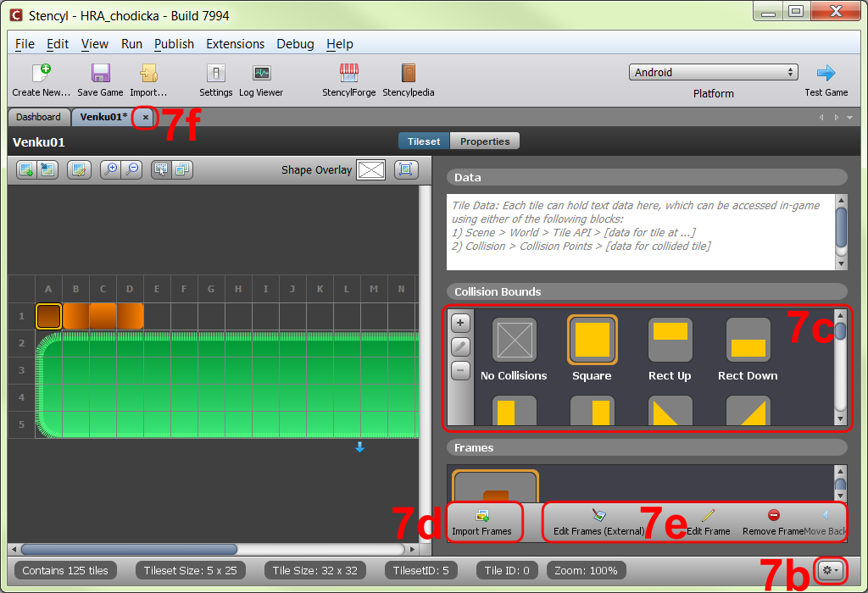Switch to the Properties tab
The image size is (868, 593).
[485, 141]
